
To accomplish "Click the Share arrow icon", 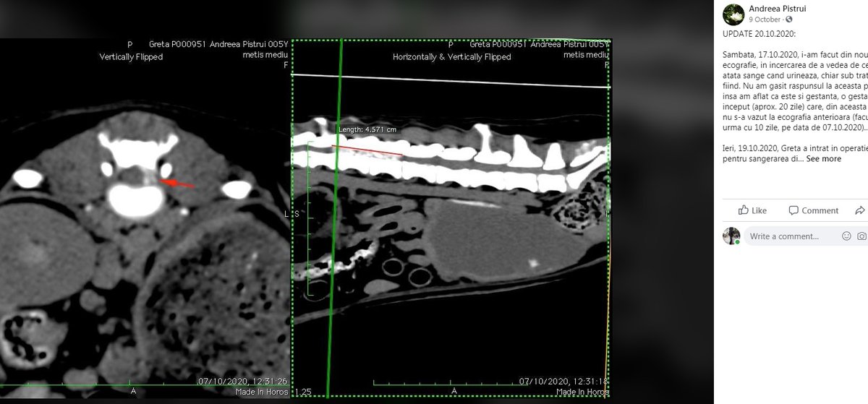I will click(x=861, y=210).
